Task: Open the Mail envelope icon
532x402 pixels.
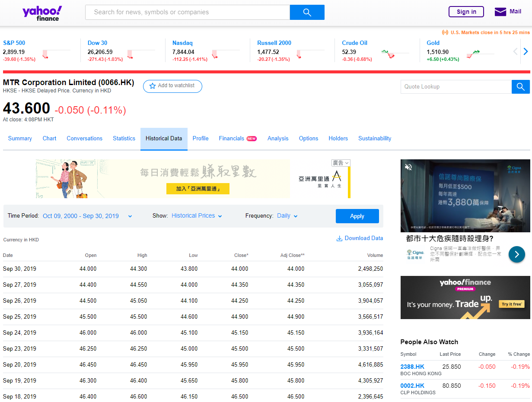Action: (500, 12)
